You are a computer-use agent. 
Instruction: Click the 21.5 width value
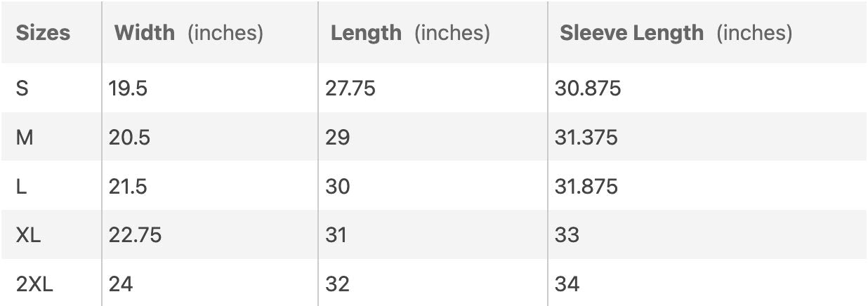click(129, 186)
